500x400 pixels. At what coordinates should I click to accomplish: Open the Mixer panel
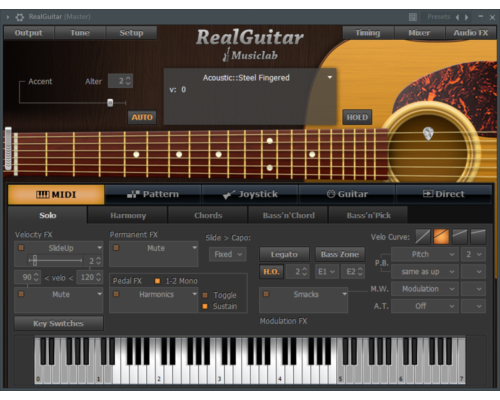pos(419,33)
